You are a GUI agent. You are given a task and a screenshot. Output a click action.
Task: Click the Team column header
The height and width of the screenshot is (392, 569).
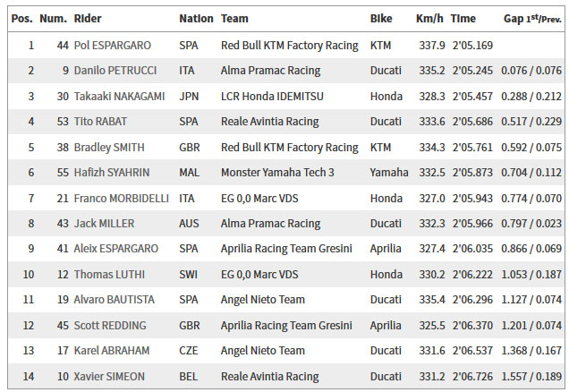click(x=234, y=19)
